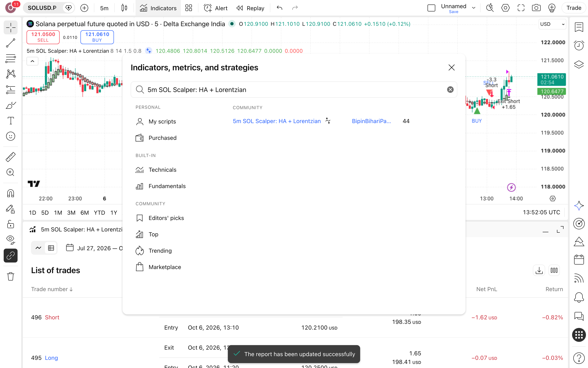Viewport: 588px width, 368px height.
Task: Select the trend line drawing tool
Action: tap(10, 43)
